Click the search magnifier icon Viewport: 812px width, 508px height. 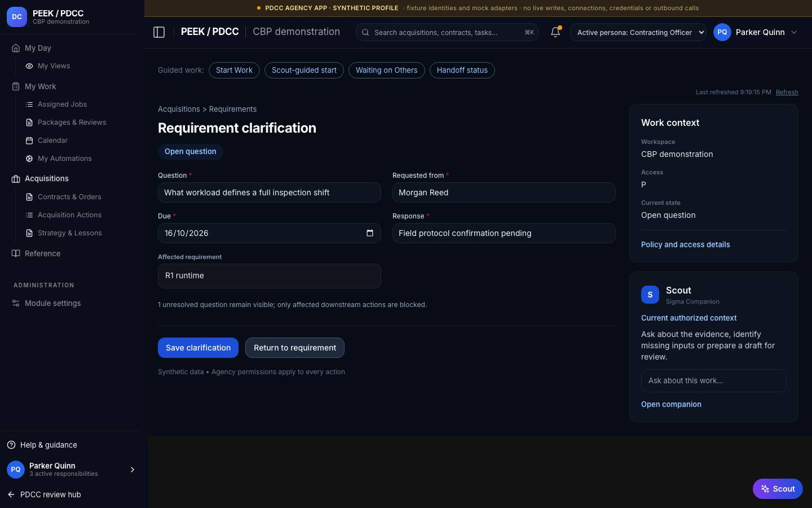[365, 33]
